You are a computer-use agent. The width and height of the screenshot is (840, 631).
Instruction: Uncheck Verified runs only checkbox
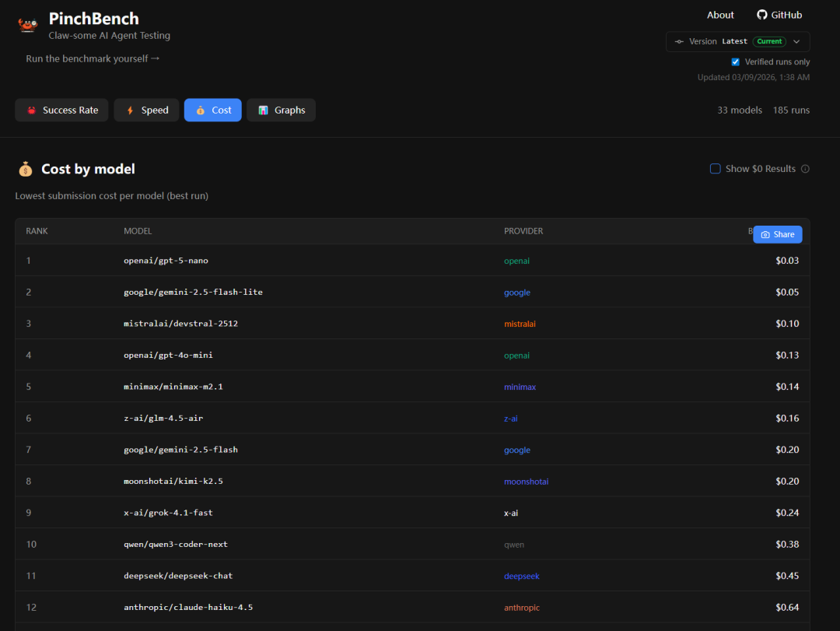pos(735,62)
